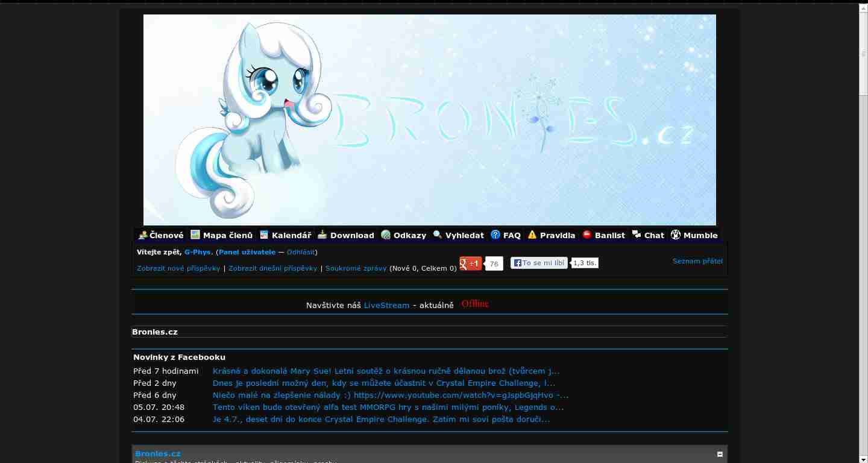
Task: Collapse the Bronies.cz forum category
Action: coord(720,453)
